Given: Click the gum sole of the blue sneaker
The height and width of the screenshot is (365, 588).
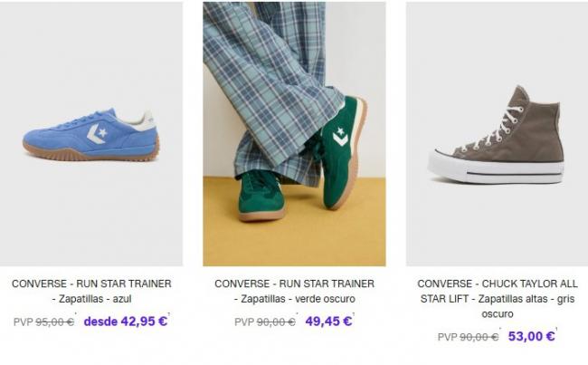Looking at the screenshot, I should pos(91,153).
